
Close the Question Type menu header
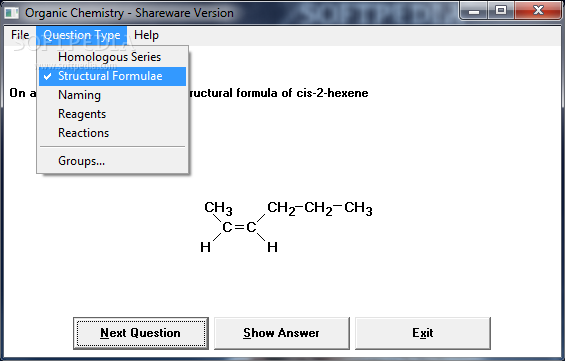click(81, 35)
